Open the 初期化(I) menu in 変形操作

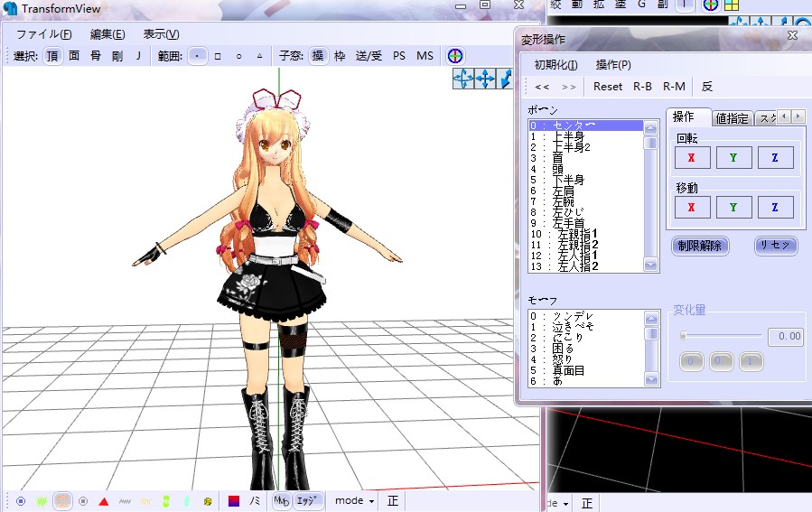point(555,65)
